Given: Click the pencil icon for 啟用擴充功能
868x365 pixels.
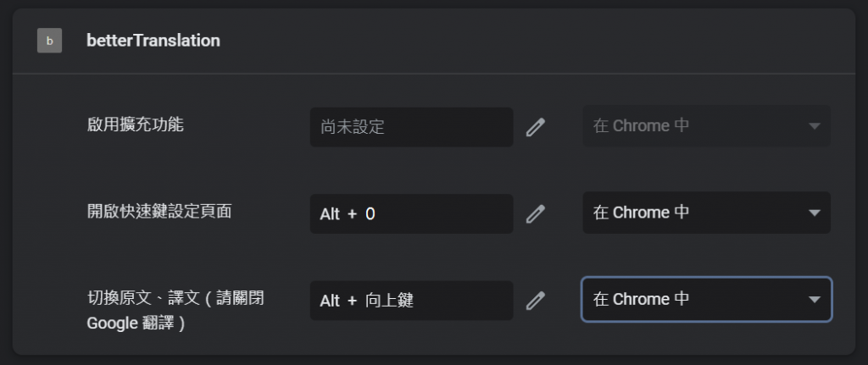Looking at the screenshot, I should tap(535, 127).
